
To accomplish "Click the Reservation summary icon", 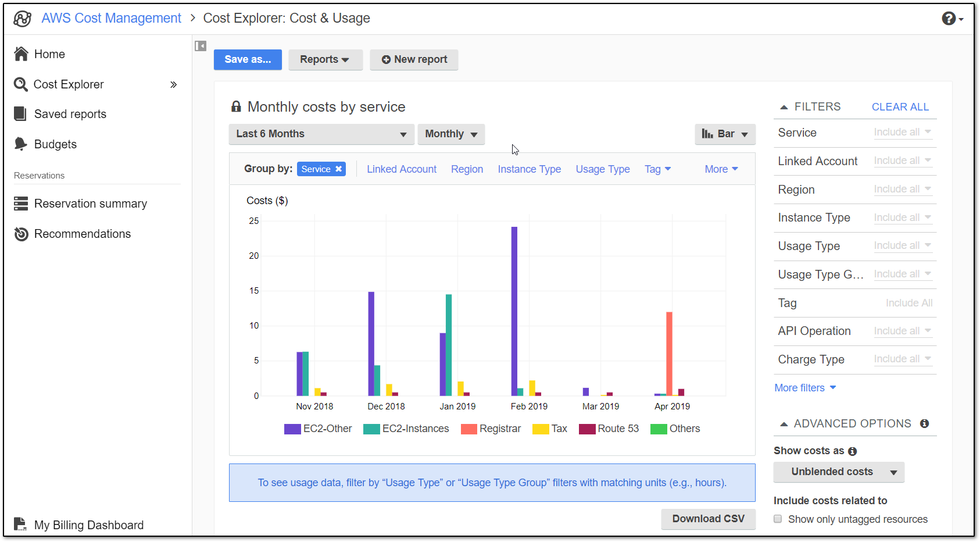I will (21, 204).
